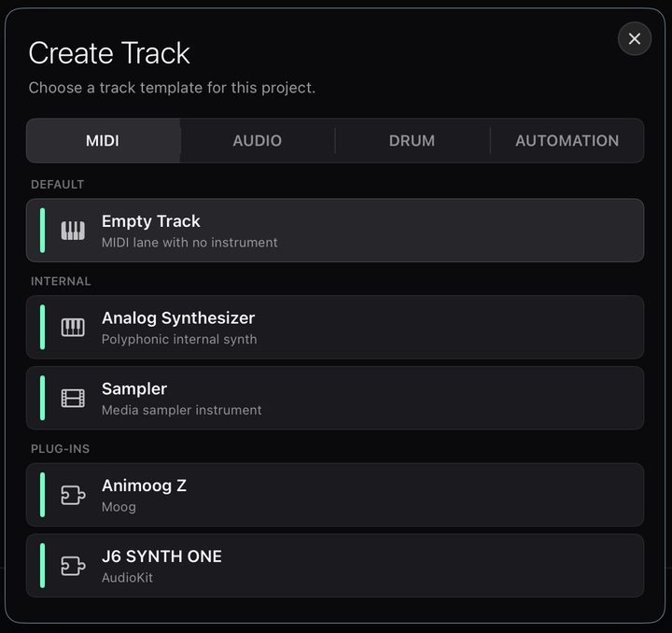Click the INTERNAL section header

pyautogui.click(x=61, y=282)
